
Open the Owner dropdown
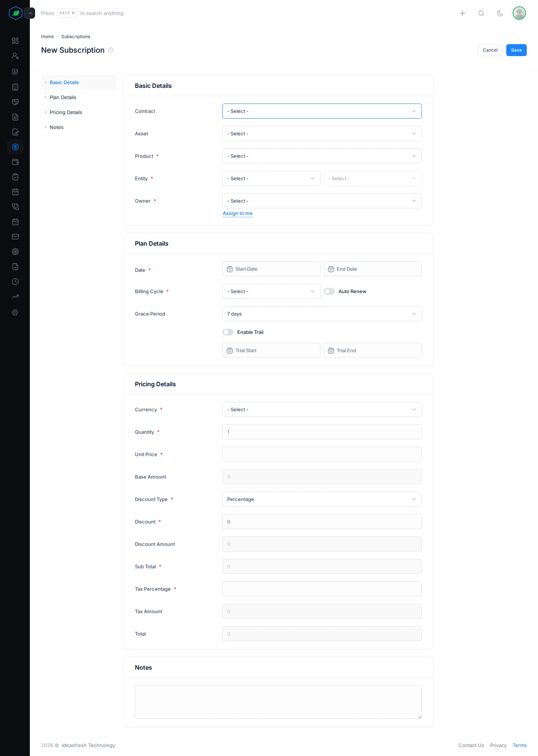[322, 201]
